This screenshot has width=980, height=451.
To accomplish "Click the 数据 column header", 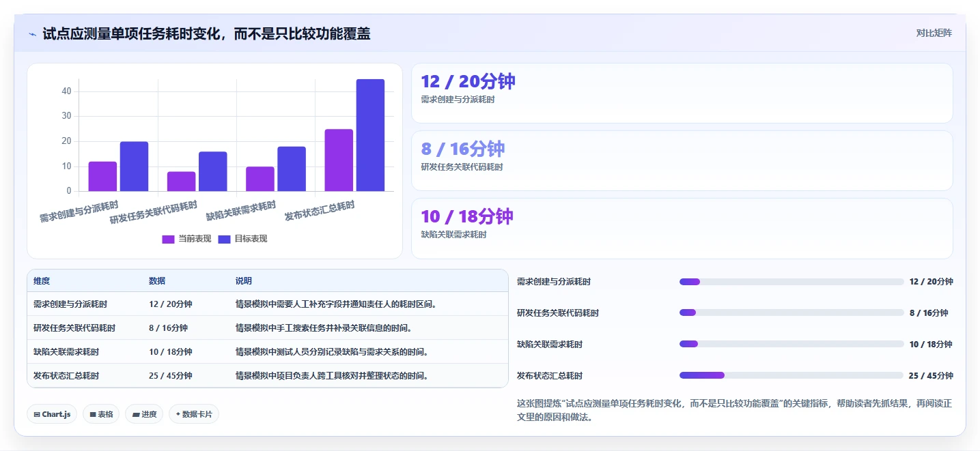I will [157, 281].
